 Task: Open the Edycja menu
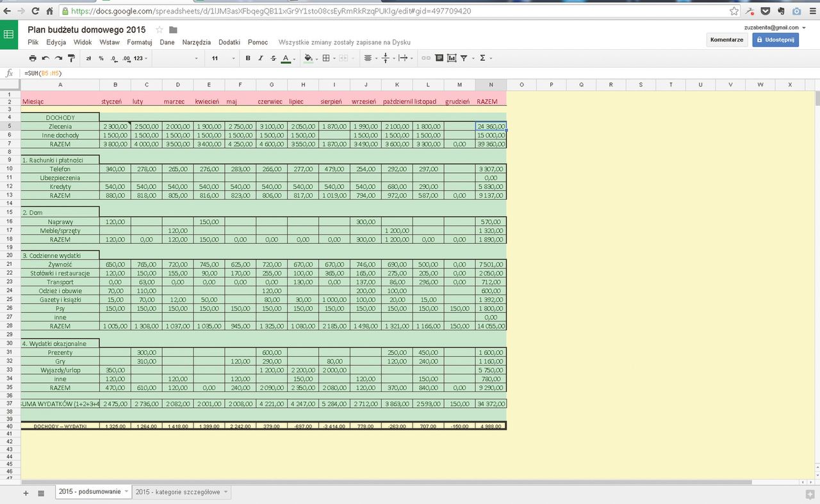(x=56, y=42)
